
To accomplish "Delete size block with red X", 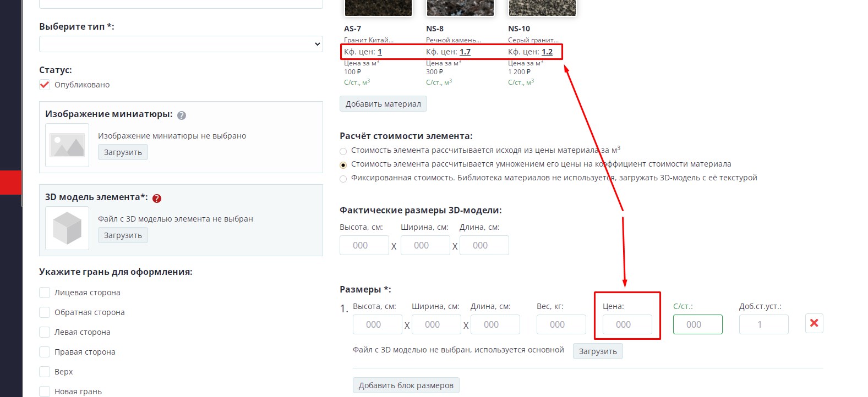I will pyautogui.click(x=814, y=323).
